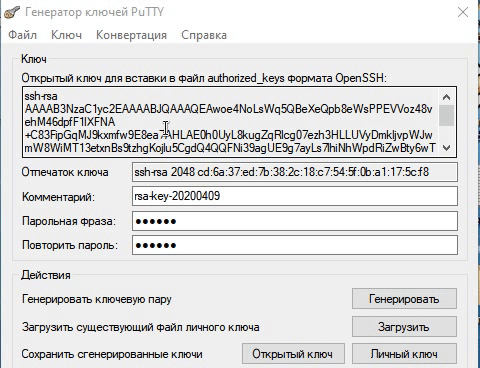Click the Отпечаток ключа fingerprint field
The image size is (480, 368).
click(295, 172)
